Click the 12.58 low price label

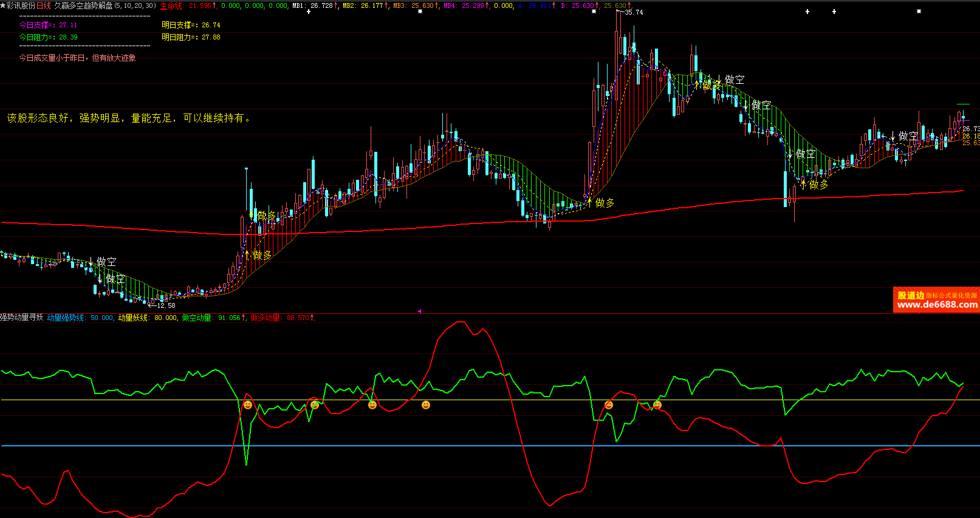(165, 305)
